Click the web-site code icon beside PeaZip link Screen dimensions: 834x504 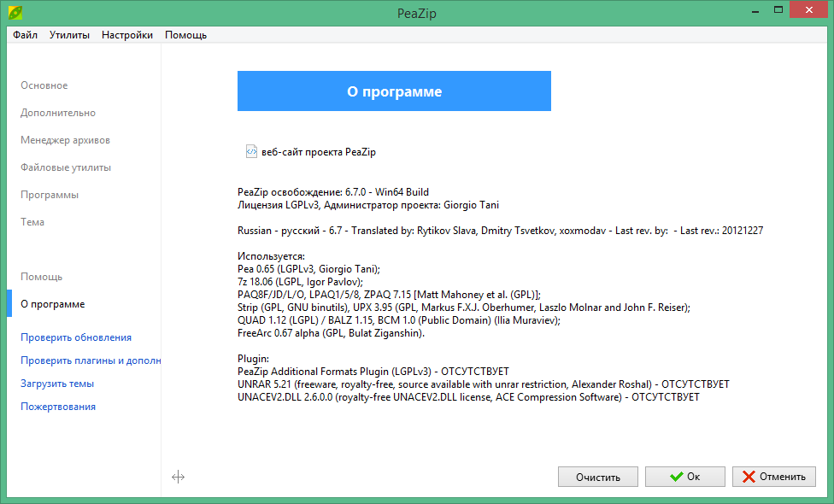pos(251,152)
